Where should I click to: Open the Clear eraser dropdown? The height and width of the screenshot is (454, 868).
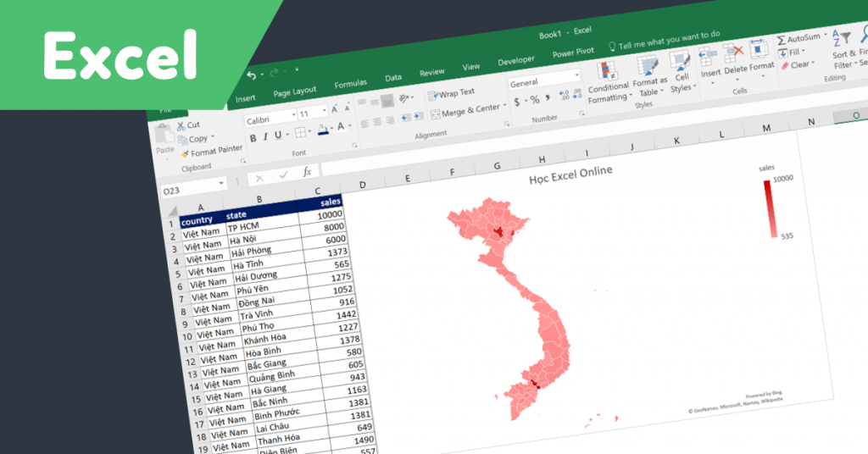click(798, 65)
